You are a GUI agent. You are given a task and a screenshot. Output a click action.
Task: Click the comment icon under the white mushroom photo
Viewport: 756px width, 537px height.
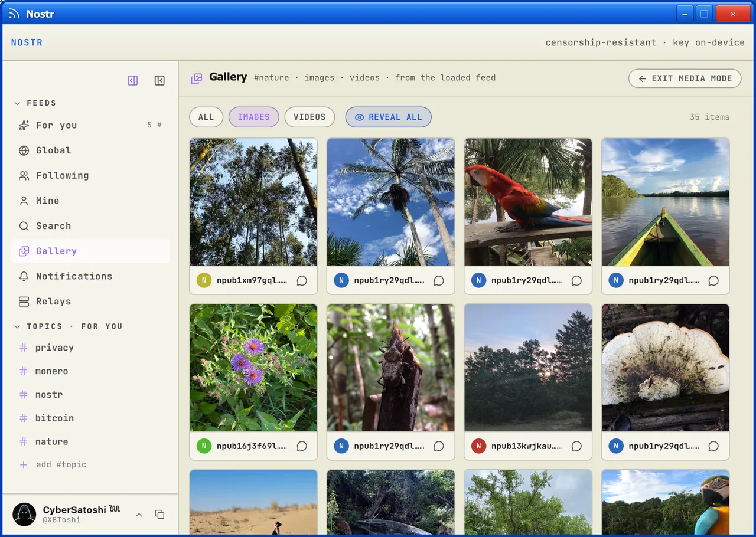point(713,446)
